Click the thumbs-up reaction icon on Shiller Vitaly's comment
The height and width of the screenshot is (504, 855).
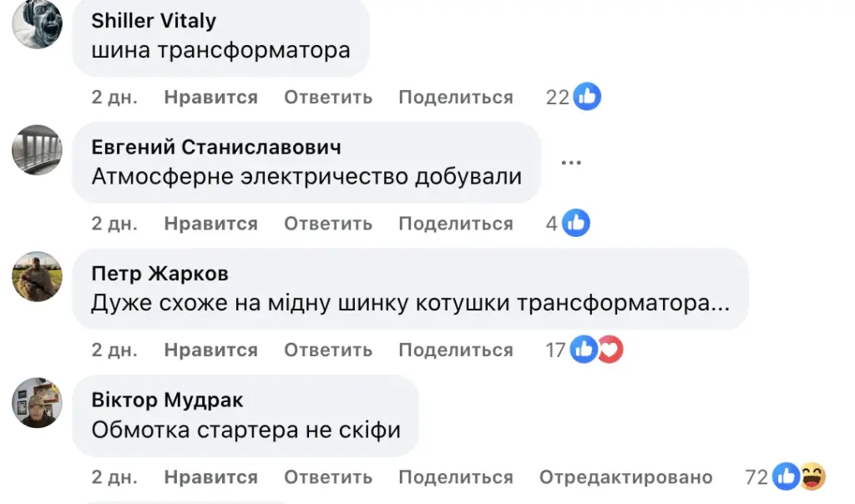pyautogui.click(x=587, y=96)
